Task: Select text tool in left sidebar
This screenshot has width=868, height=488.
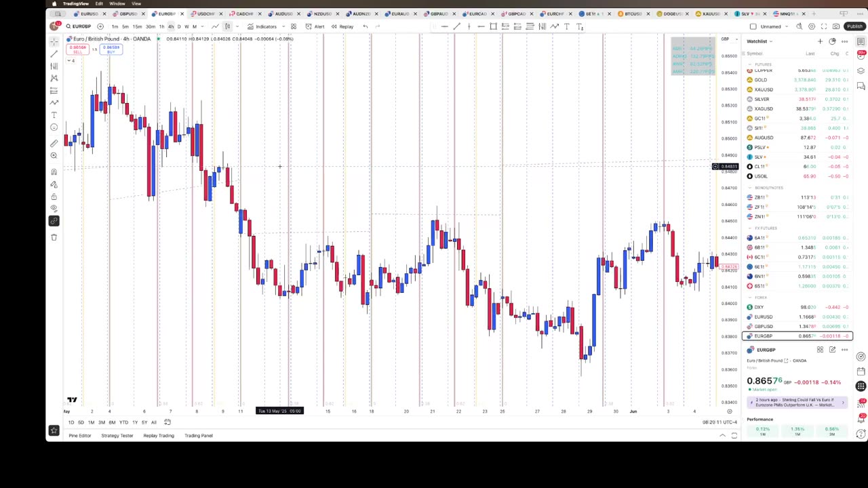Action: pos(54,115)
